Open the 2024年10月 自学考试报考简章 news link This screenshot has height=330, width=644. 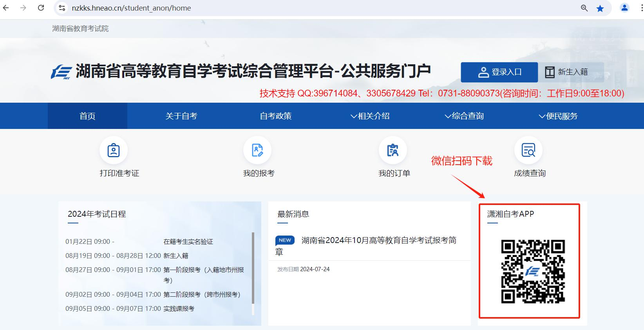pos(378,241)
